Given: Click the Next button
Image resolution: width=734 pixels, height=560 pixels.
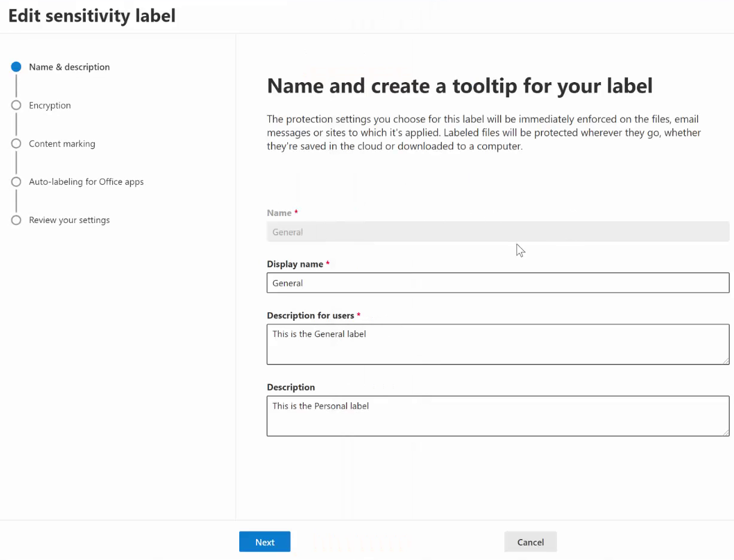Looking at the screenshot, I should pos(264,541).
